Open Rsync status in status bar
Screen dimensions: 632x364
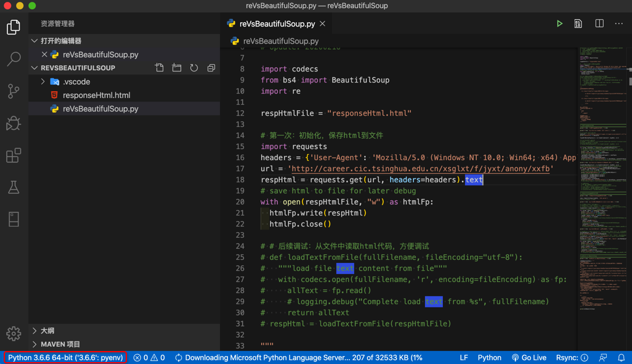(572, 358)
